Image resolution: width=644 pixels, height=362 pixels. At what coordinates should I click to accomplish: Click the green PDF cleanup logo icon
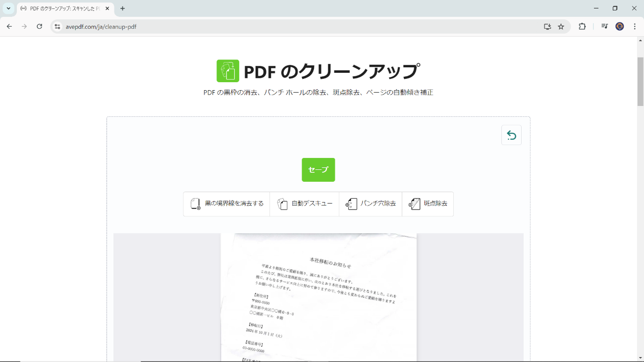(x=228, y=71)
